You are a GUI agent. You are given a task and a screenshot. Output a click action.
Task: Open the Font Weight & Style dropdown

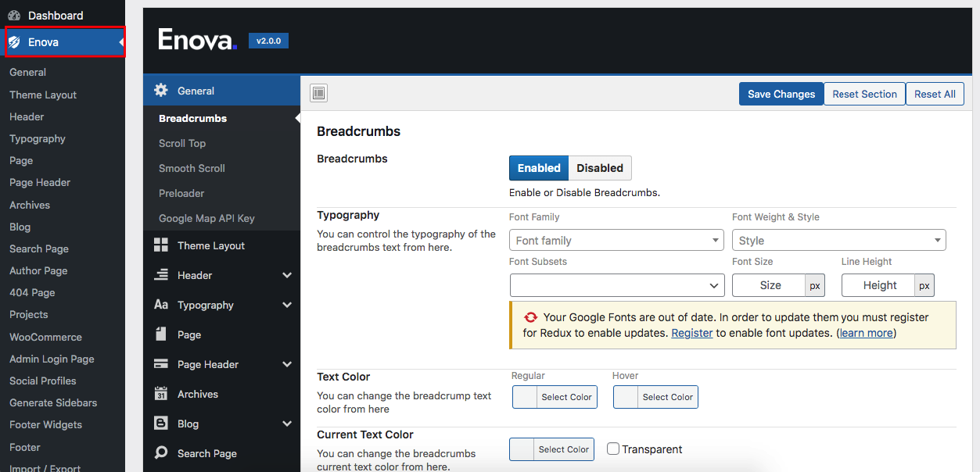pyautogui.click(x=839, y=241)
